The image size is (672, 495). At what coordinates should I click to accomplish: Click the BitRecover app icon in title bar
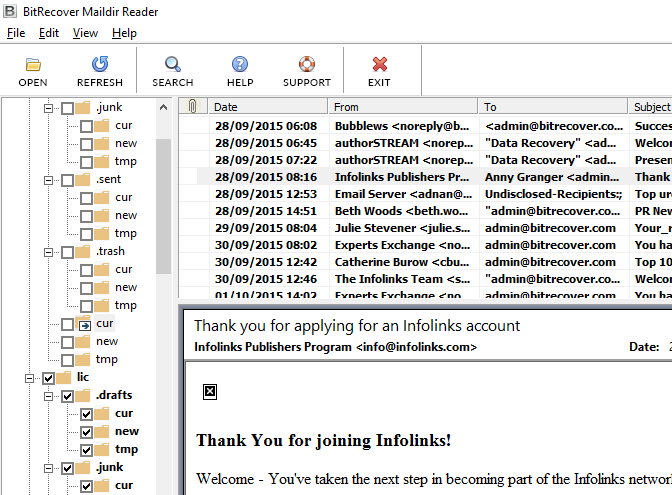tap(10, 11)
